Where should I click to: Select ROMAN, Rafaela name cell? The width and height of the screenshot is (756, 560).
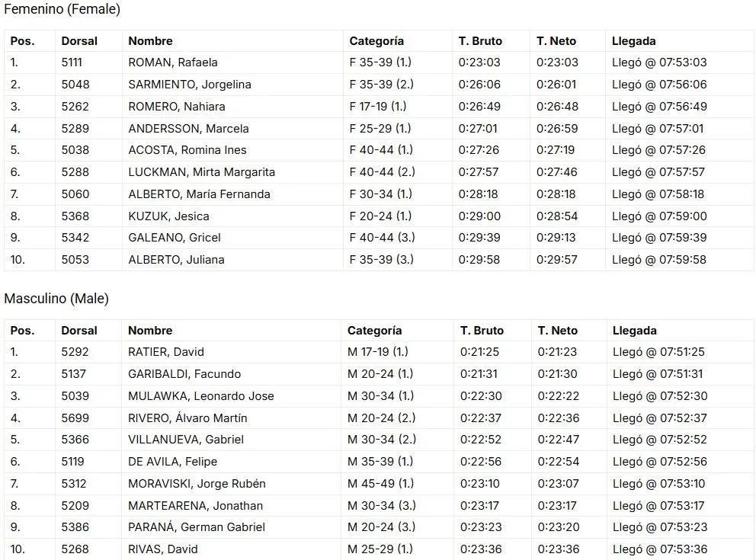[172, 62]
